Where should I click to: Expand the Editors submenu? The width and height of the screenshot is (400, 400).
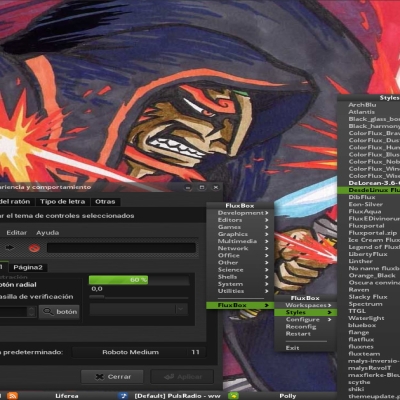(240, 220)
